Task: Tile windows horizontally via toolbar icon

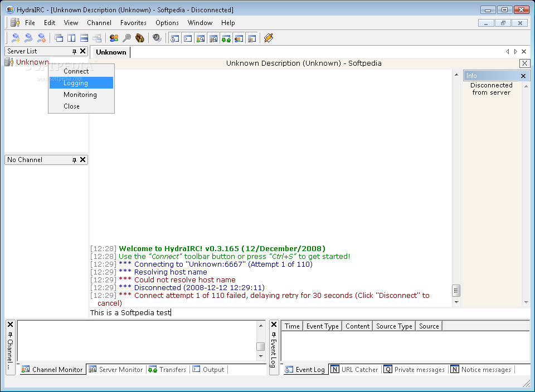Action: [84, 38]
